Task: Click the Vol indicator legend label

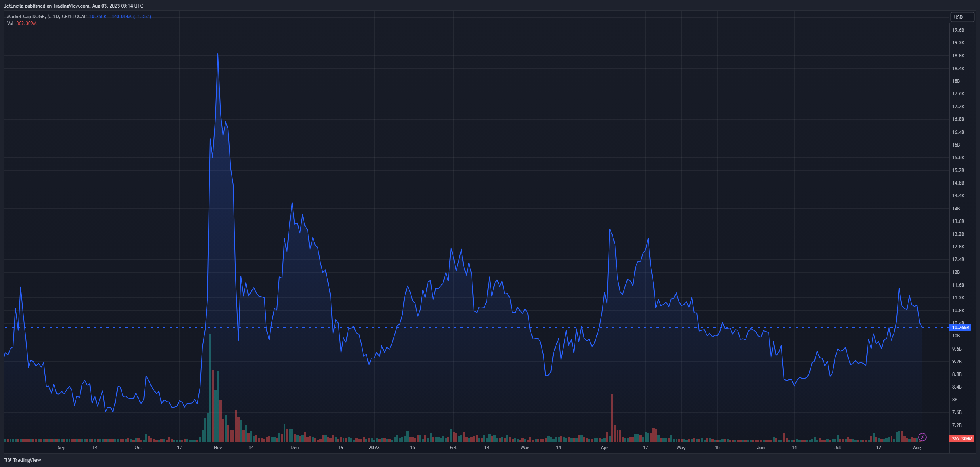Action: tap(10, 23)
